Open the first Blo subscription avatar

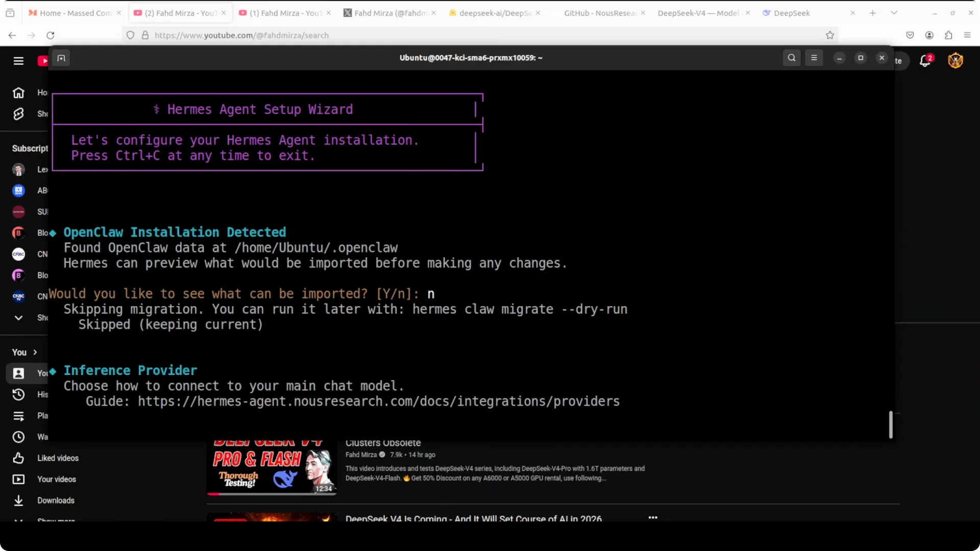tap(18, 233)
